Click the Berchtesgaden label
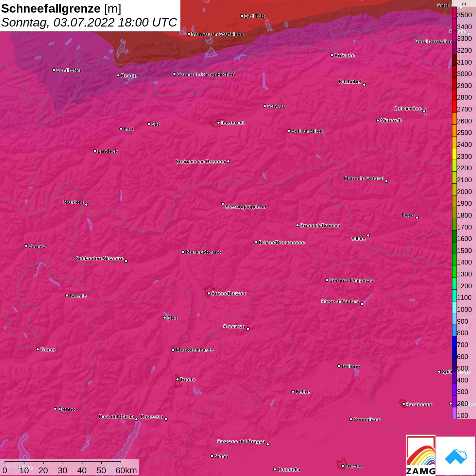Viewport: 476px width, 476px height. [x=433, y=41]
